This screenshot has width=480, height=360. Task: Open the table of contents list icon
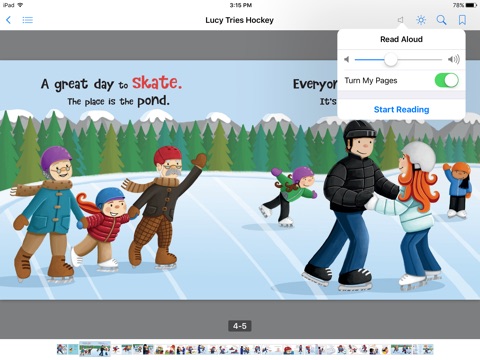tap(28, 20)
